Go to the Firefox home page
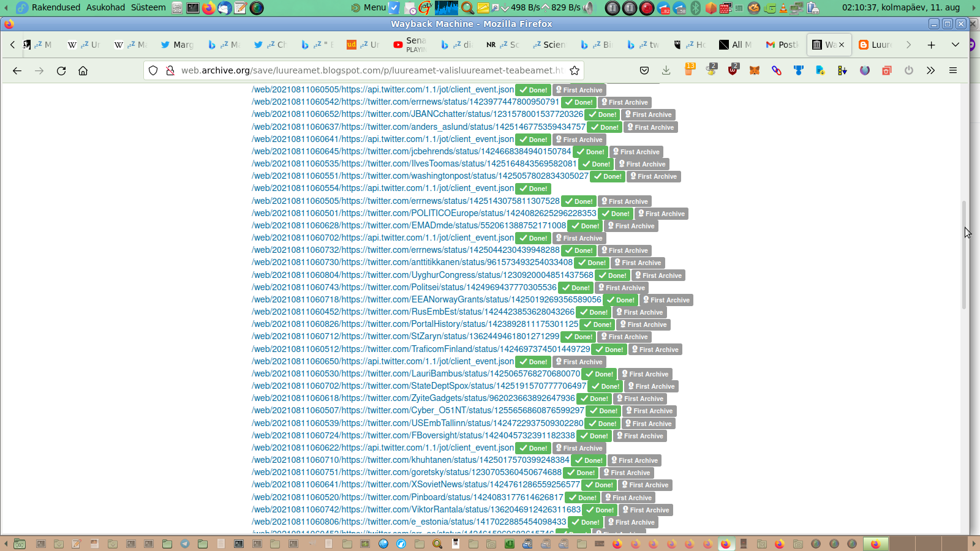The image size is (980, 551). point(83,70)
